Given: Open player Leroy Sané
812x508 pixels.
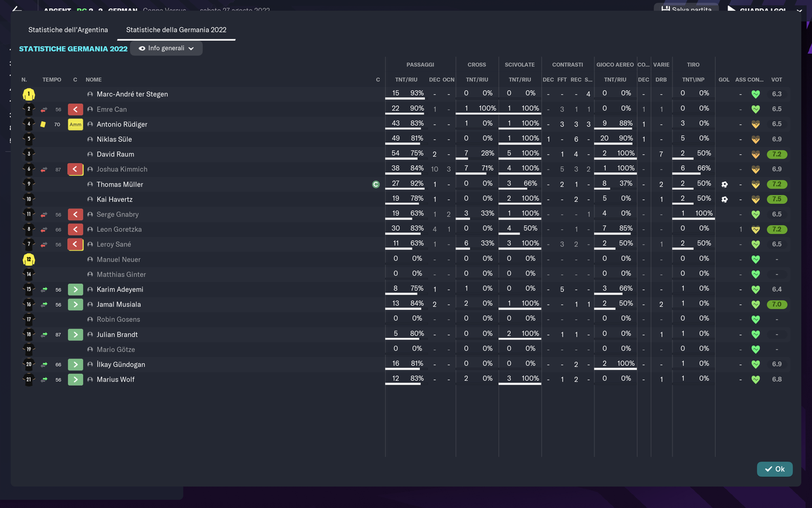Looking at the screenshot, I should point(114,244).
